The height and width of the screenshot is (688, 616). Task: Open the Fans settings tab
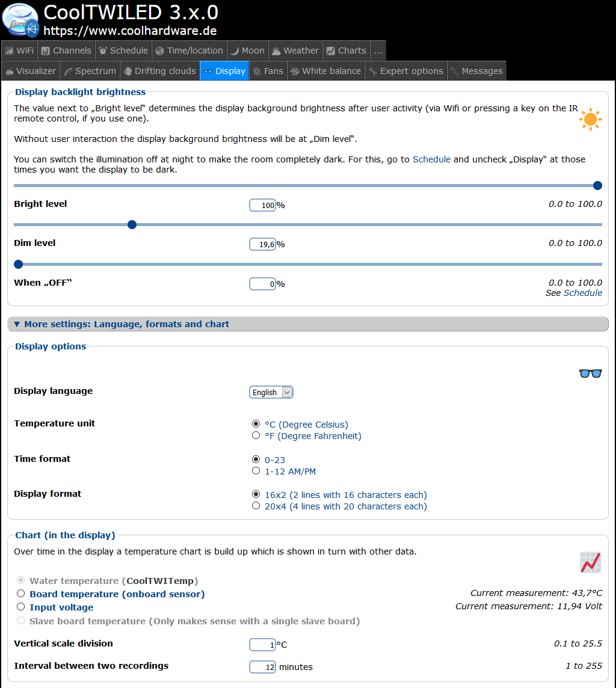(x=268, y=71)
